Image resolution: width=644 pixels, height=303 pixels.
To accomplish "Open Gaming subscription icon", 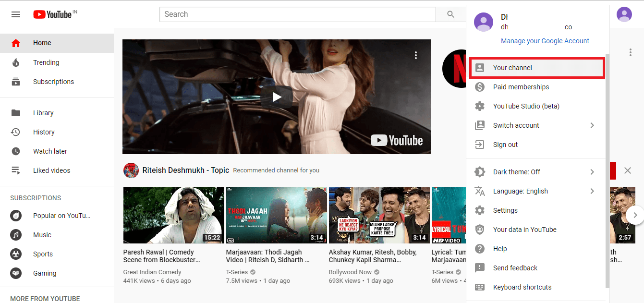I will point(16,273).
